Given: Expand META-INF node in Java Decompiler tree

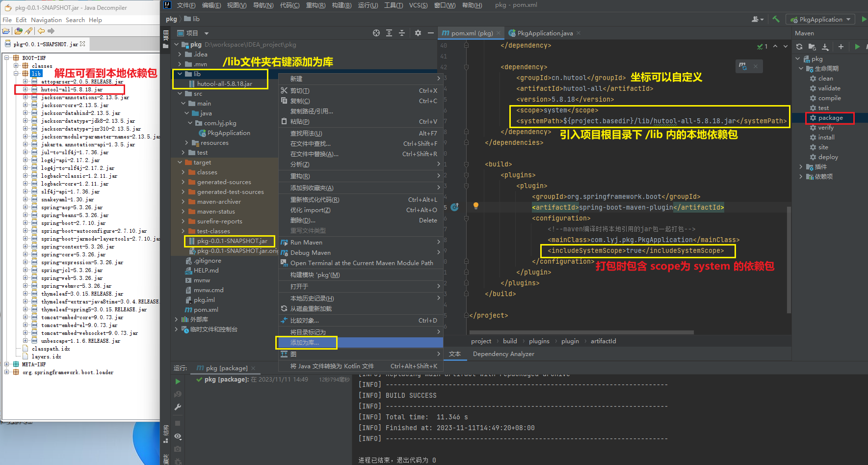Looking at the screenshot, I should pos(7,364).
